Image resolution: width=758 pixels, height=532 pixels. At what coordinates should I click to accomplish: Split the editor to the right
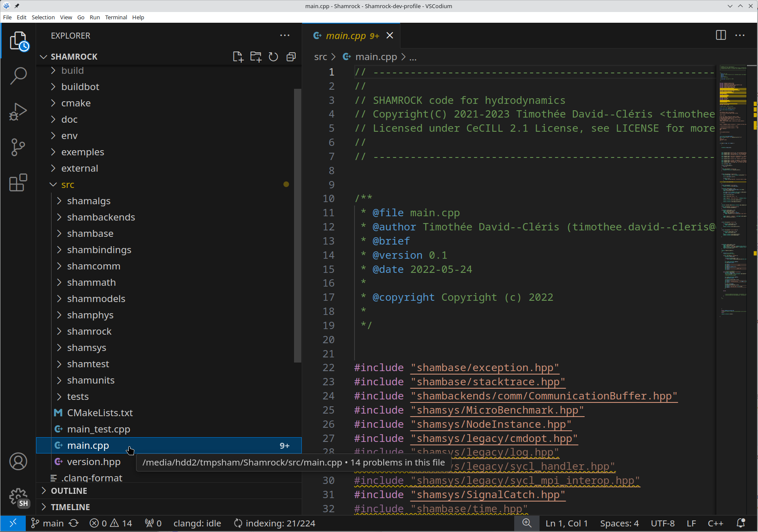721,35
